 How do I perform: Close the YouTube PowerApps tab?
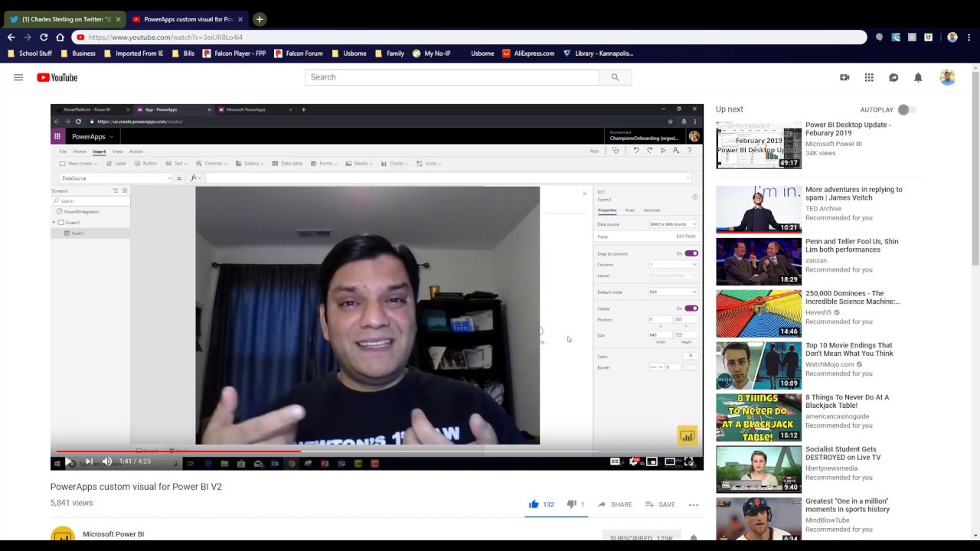click(240, 19)
